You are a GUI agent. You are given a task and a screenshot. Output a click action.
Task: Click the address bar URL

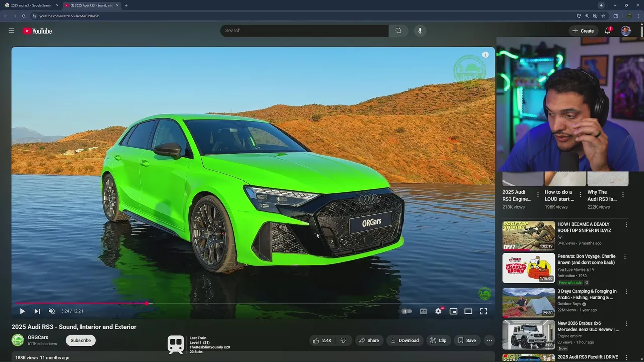(x=69, y=16)
